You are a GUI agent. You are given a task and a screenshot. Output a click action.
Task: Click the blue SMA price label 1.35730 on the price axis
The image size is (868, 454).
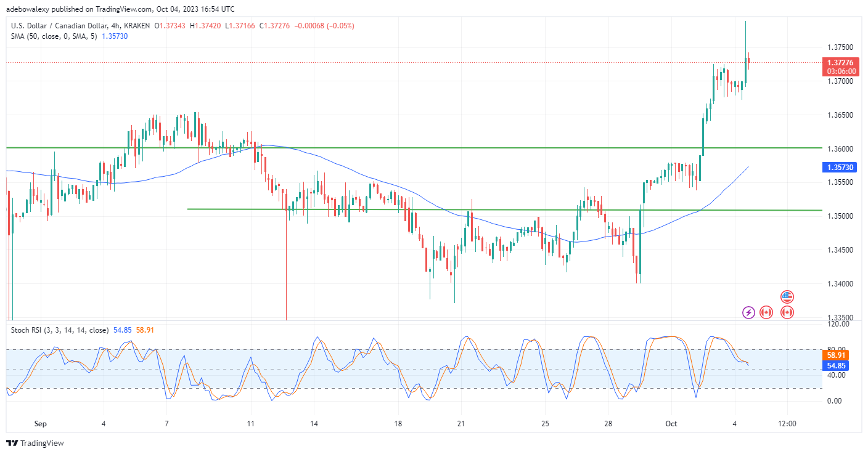pyautogui.click(x=840, y=167)
